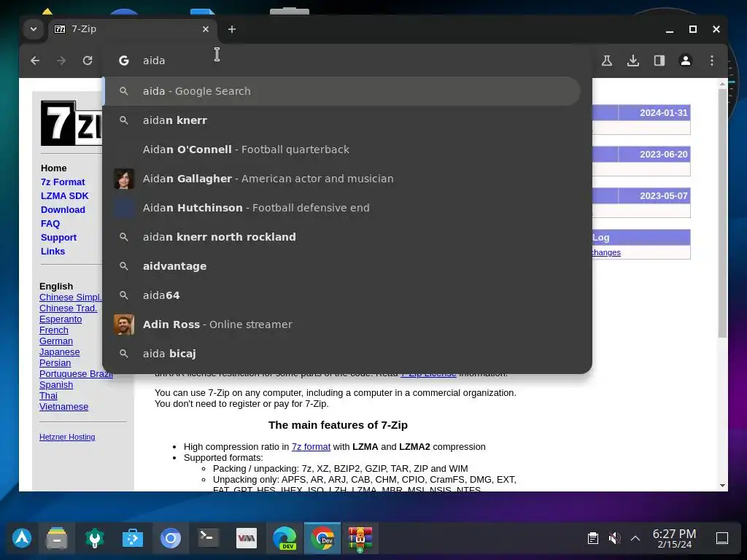
Task: Open the Chrome Labs flask icon
Action: [606, 61]
